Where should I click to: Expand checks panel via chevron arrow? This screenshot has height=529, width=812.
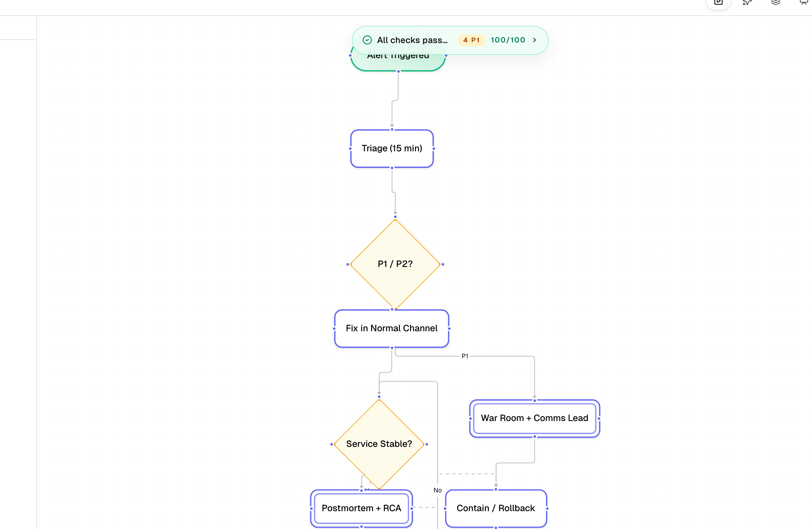tap(535, 40)
